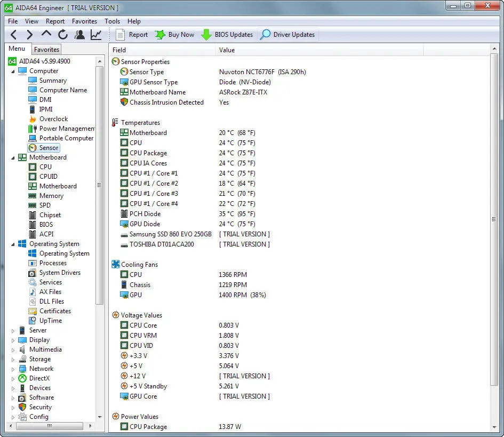Select CPUID in the Motherboard tree
The image size is (504, 437).
49,177
